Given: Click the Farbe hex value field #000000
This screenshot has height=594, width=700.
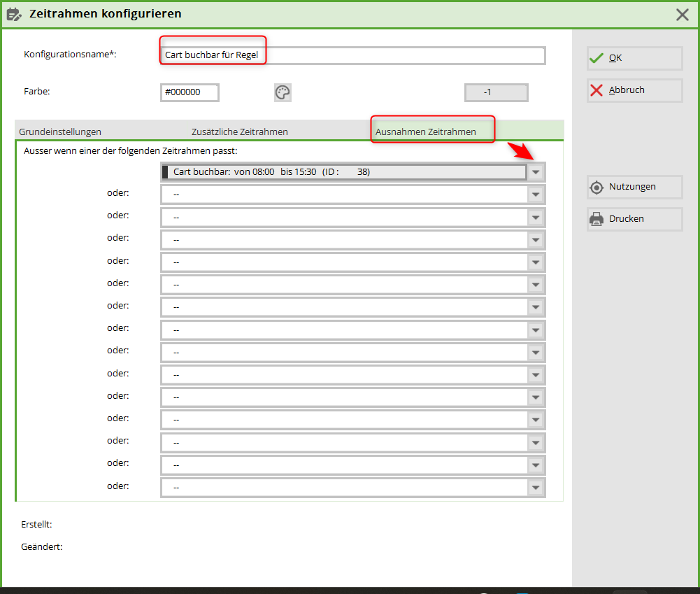Looking at the screenshot, I should 190,92.
